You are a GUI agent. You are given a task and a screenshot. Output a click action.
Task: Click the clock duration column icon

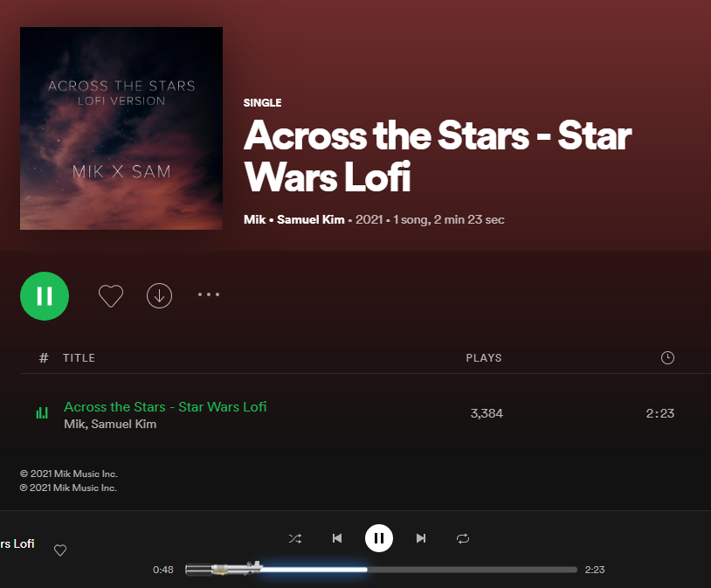667,357
